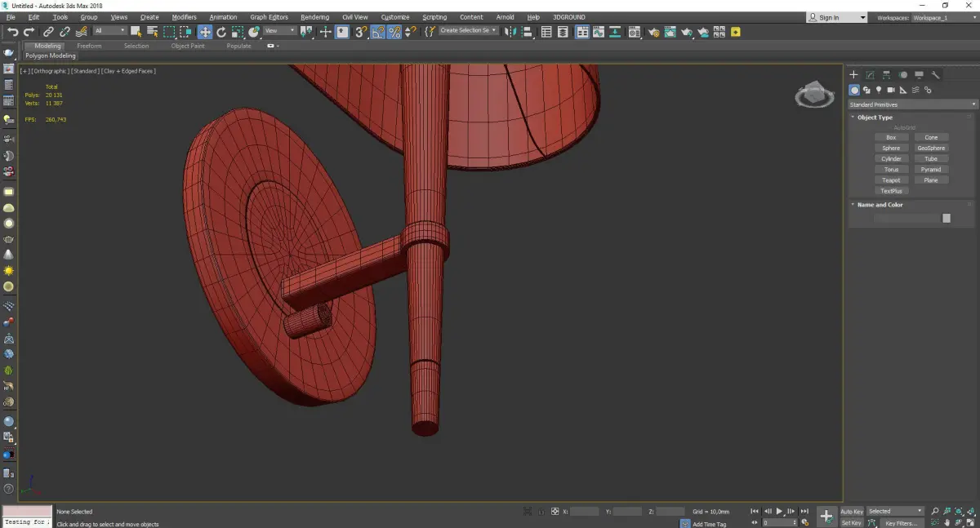Switch to the Freeform ribbon tab

(x=89, y=46)
